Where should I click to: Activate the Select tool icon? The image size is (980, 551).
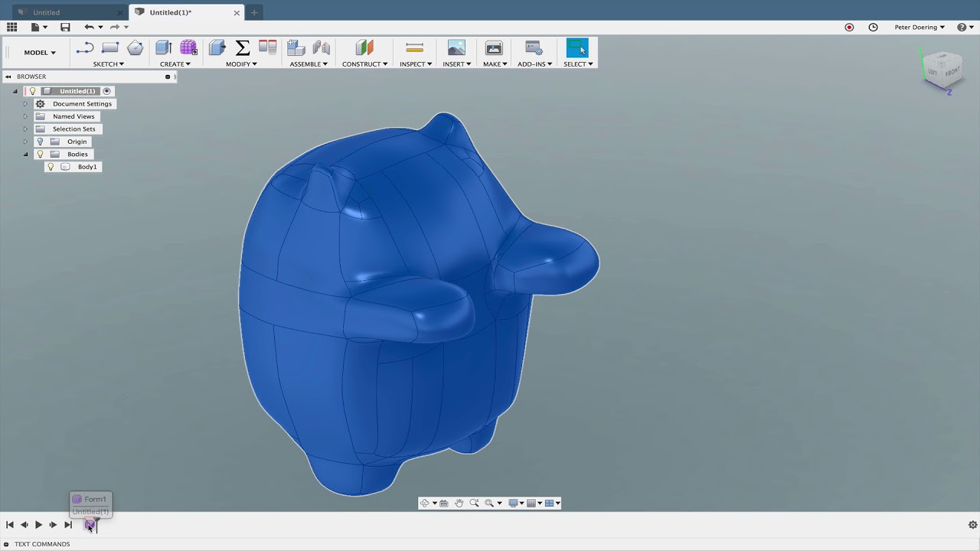click(x=577, y=47)
